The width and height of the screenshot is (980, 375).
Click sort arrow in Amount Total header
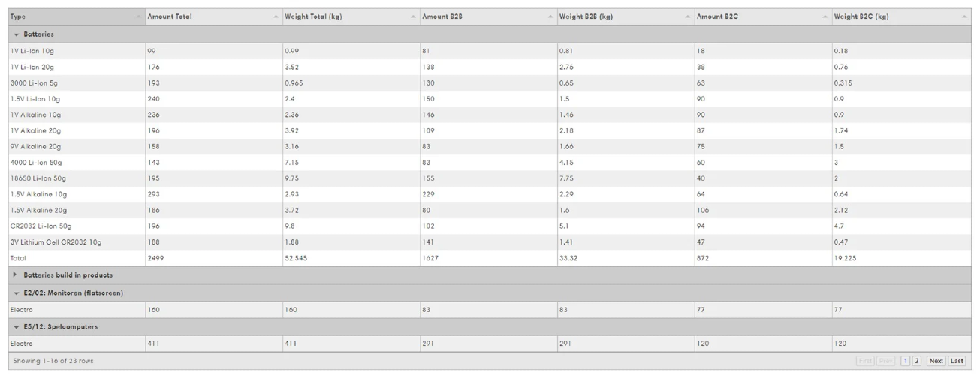(276, 16)
